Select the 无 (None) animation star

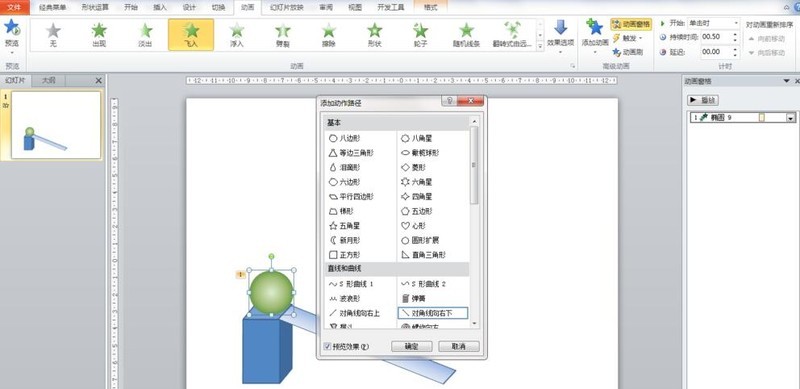coord(53,35)
